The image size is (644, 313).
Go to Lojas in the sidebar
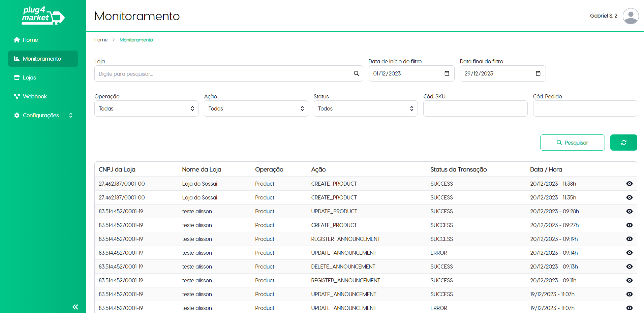29,77
